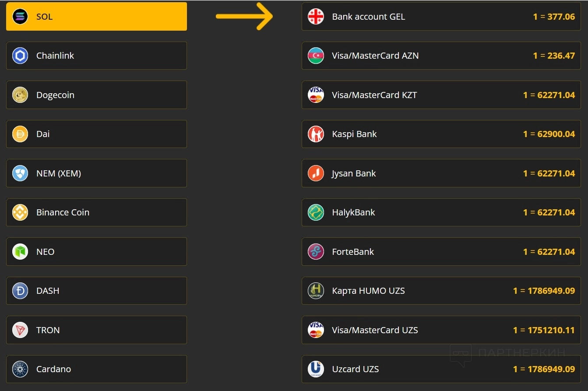Select NEM (XEM) from the currency list

pyautogui.click(x=96, y=173)
